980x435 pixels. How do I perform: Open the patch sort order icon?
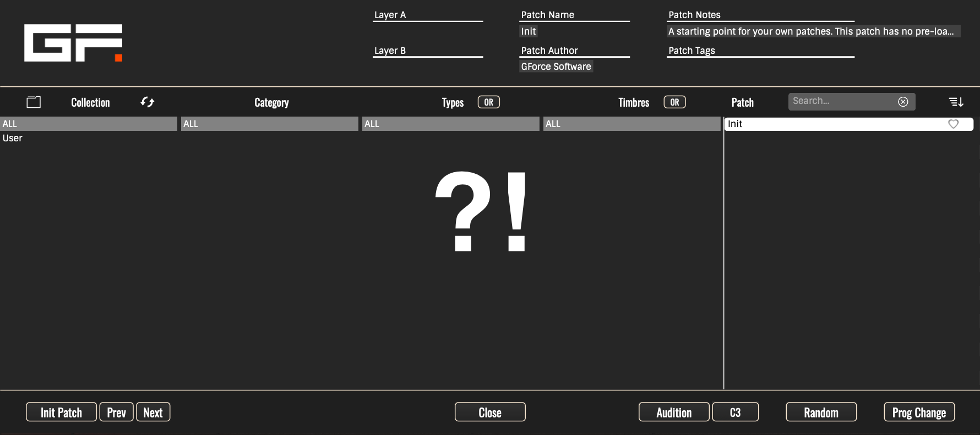(x=956, y=102)
